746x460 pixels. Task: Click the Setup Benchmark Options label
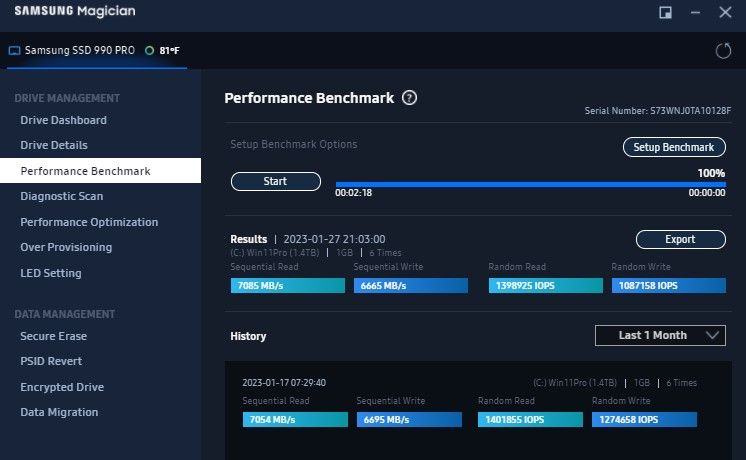[294, 144]
